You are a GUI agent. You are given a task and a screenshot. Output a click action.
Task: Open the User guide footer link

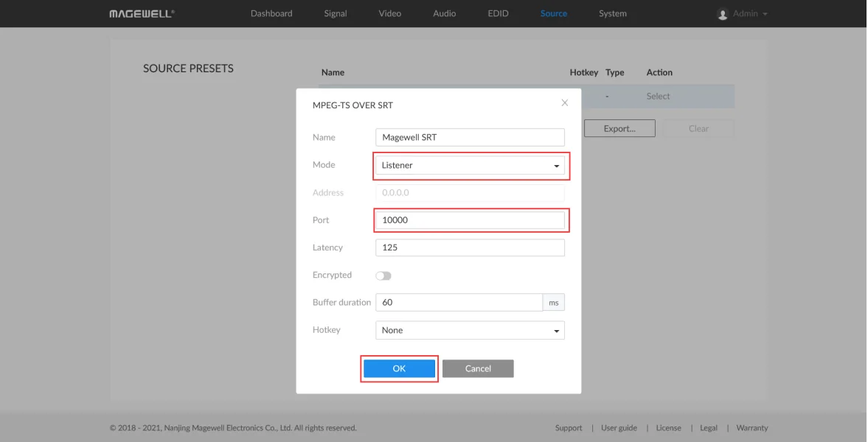(619, 427)
